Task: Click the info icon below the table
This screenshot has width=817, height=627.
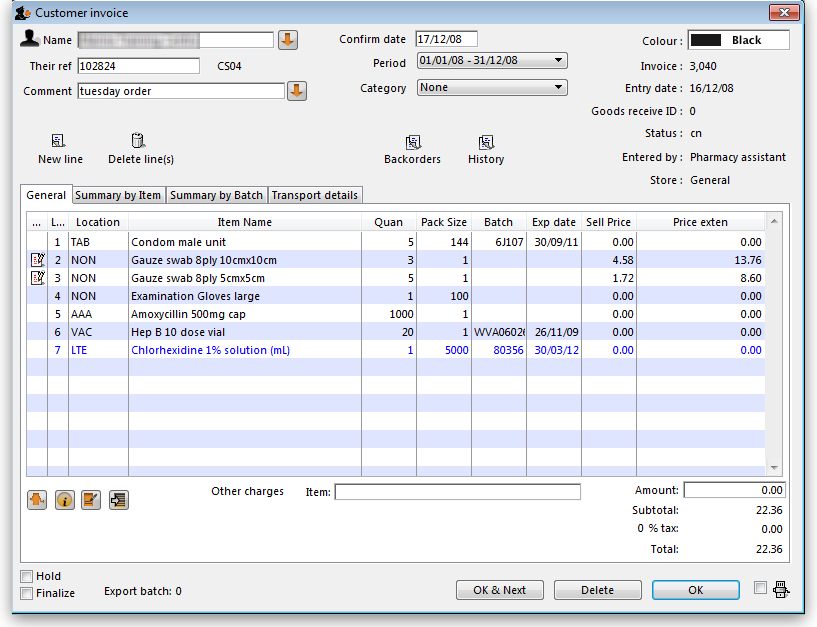Action: pos(65,500)
